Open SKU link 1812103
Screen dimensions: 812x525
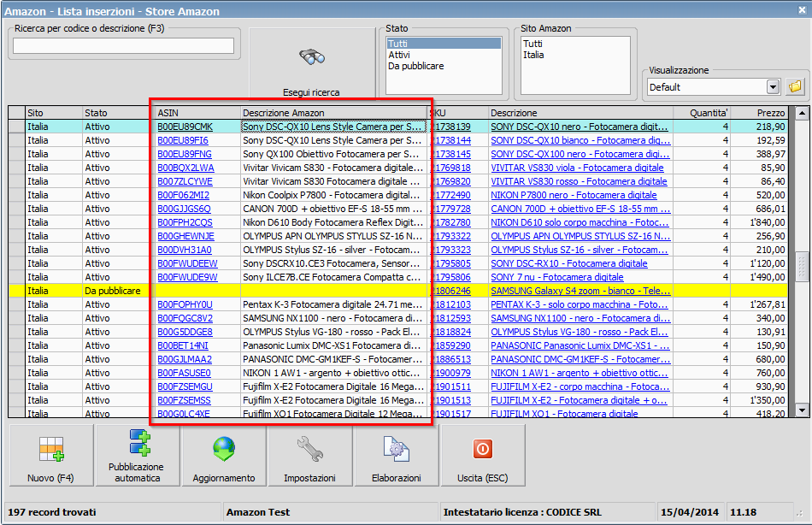click(x=451, y=304)
